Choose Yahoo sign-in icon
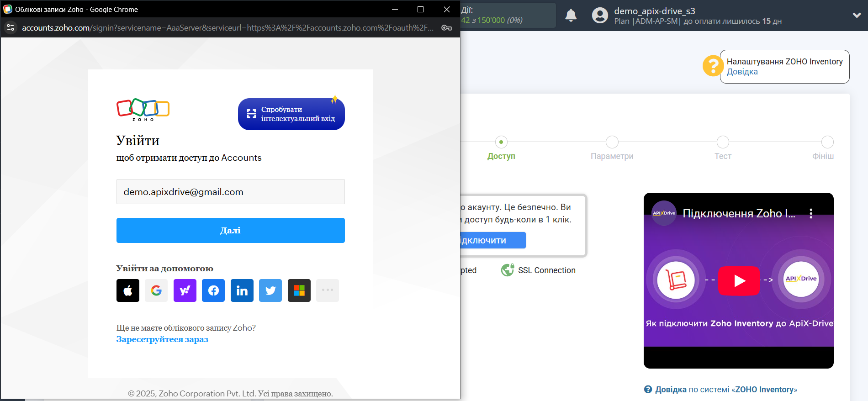Screen dimensions: 868x401 [185, 290]
